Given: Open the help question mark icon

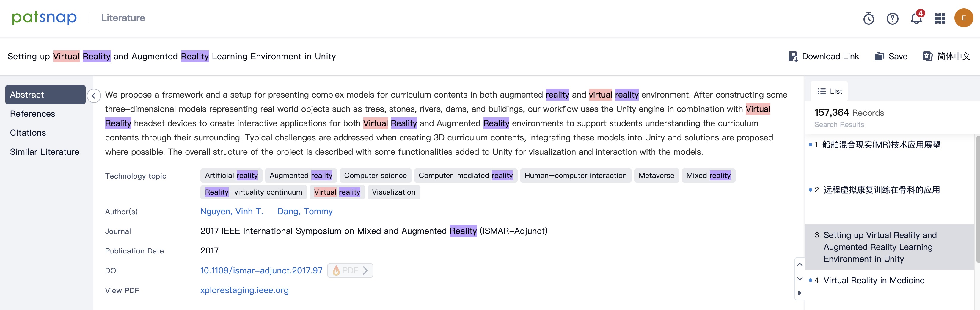Looking at the screenshot, I should (892, 18).
